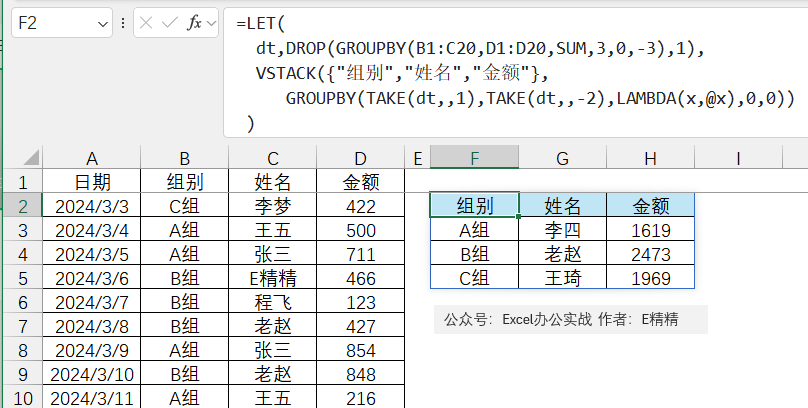Click inside the formula bar LET formula
The image size is (808, 408).
[515, 73]
